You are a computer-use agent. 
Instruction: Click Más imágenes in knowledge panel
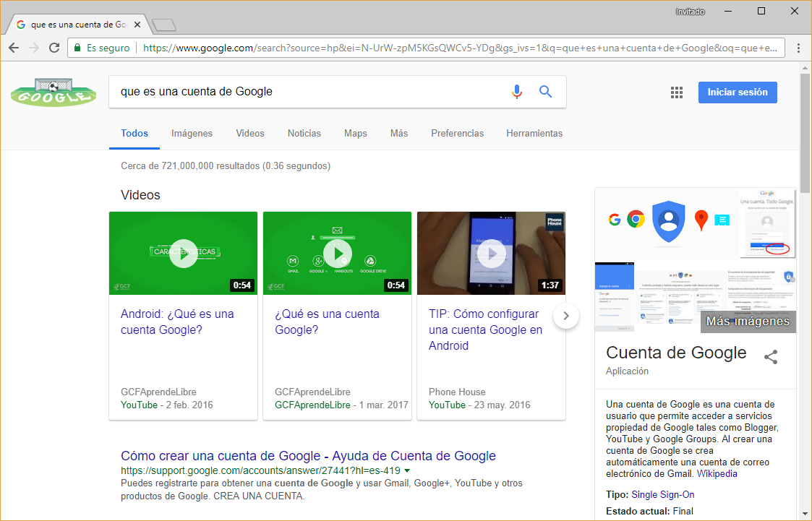point(748,322)
